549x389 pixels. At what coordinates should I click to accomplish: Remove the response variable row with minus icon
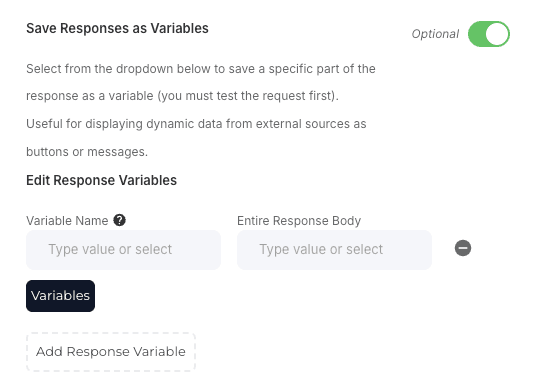[463, 248]
